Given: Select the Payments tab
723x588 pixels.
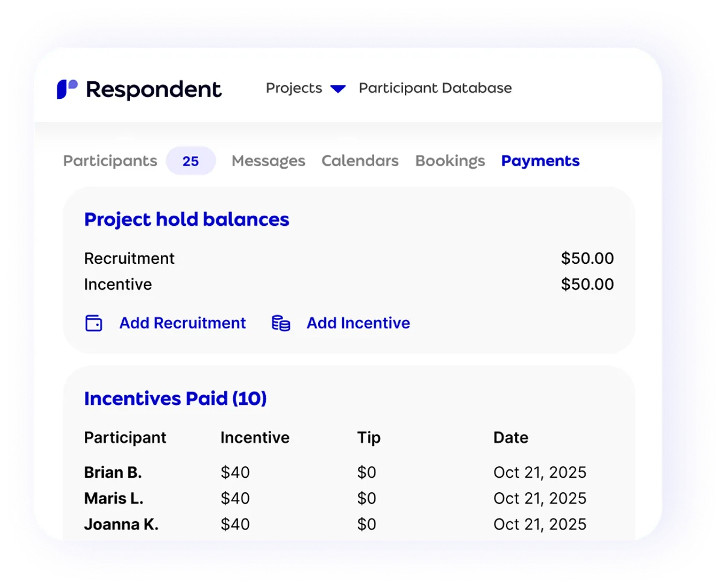Looking at the screenshot, I should 540,161.
